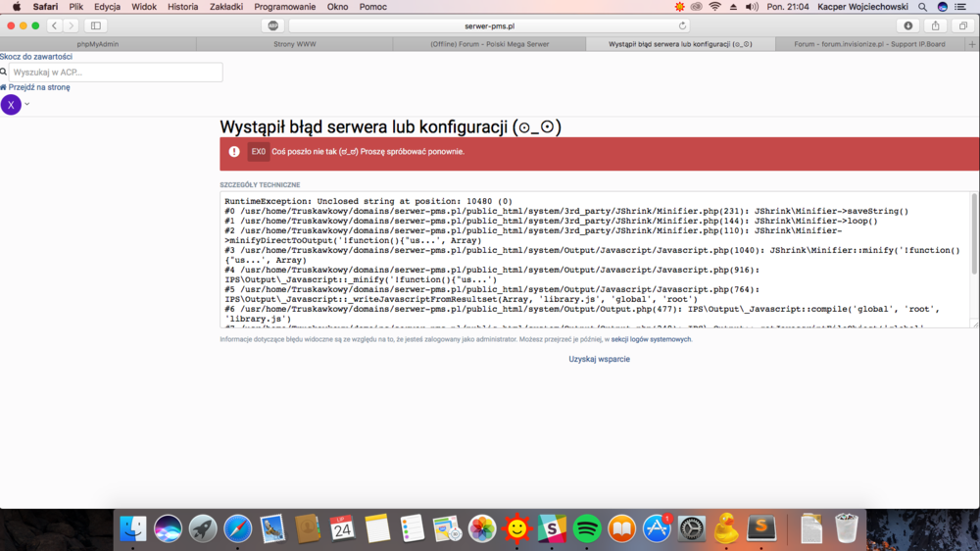Screen dimensions: 980x551
Task: Click Safari compass in the Dock
Action: 238,528
